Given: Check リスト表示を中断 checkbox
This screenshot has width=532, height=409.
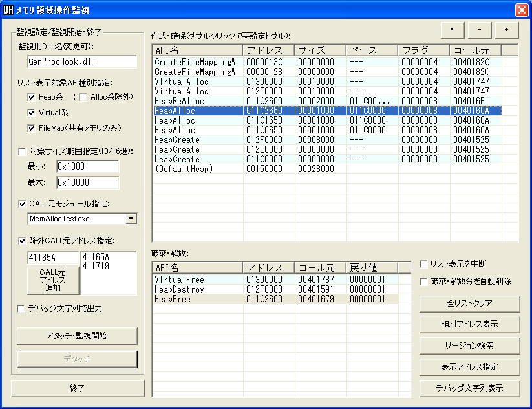Looking at the screenshot, I should (x=423, y=264).
